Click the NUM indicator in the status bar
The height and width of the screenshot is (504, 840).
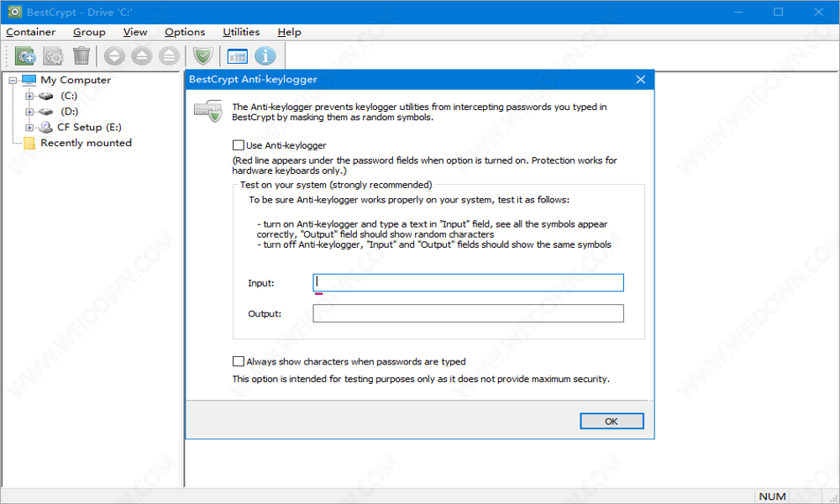(772, 496)
